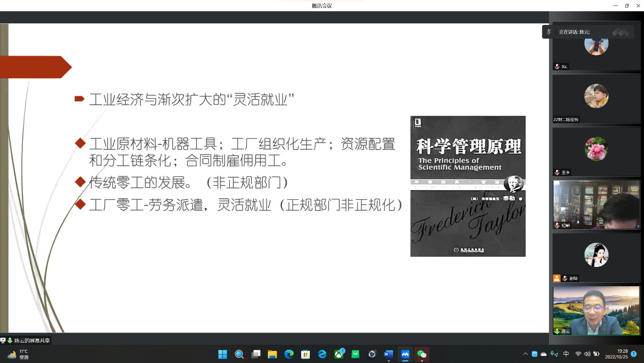Viewport: 644px width, 363px height.
Task: Open Task View from taskbar
Action: [256, 354]
